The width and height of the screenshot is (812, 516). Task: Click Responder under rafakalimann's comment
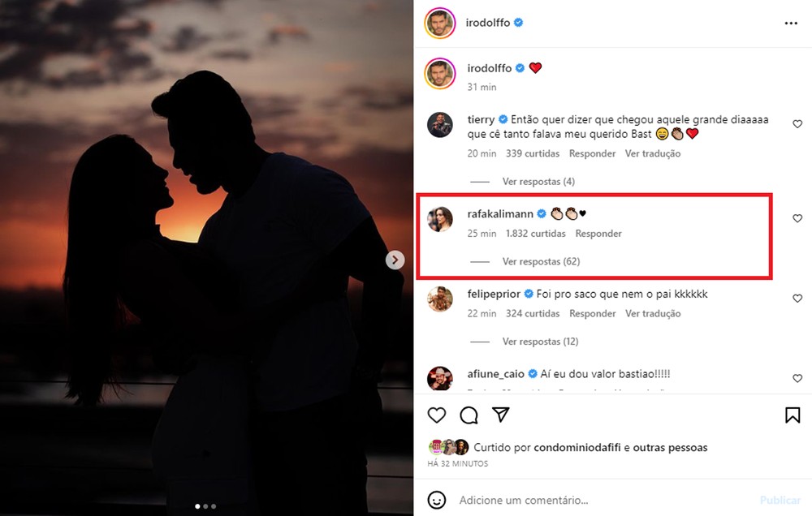(x=598, y=233)
